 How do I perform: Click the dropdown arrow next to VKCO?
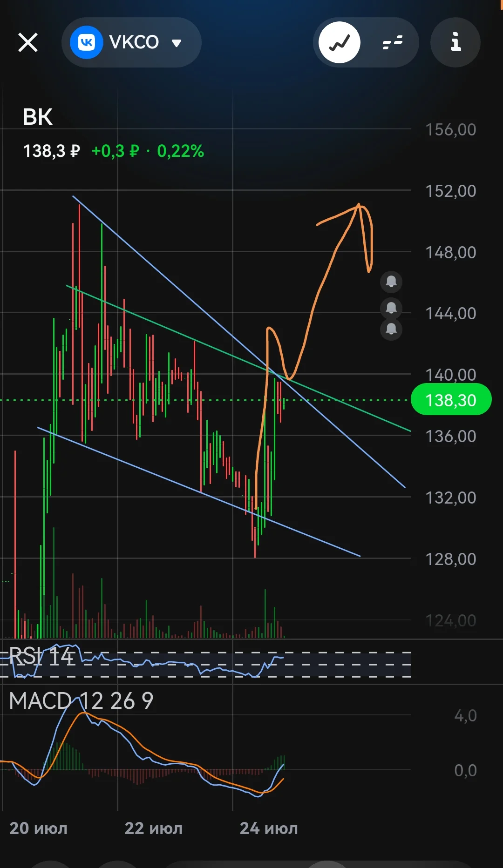coord(176,43)
